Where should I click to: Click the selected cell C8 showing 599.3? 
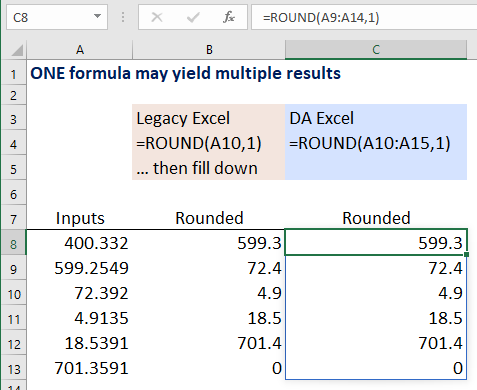(x=376, y=242)
